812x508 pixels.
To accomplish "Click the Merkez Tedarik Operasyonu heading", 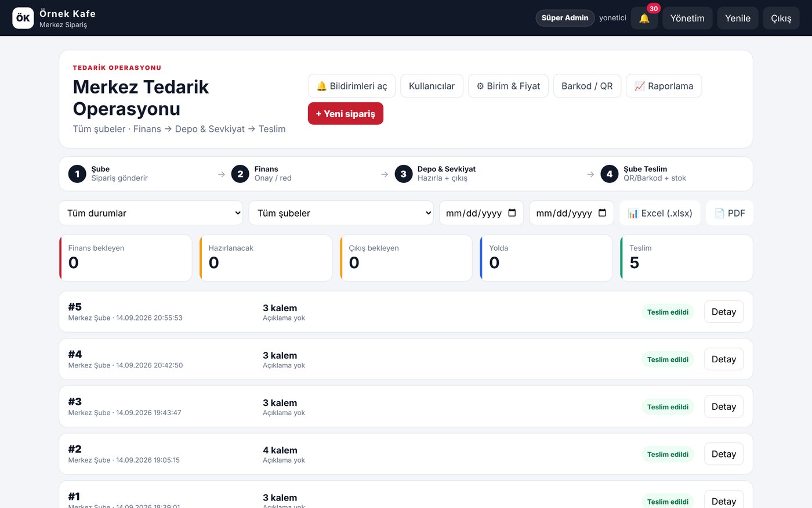I will pyautogui.click(x=141, y=98).
